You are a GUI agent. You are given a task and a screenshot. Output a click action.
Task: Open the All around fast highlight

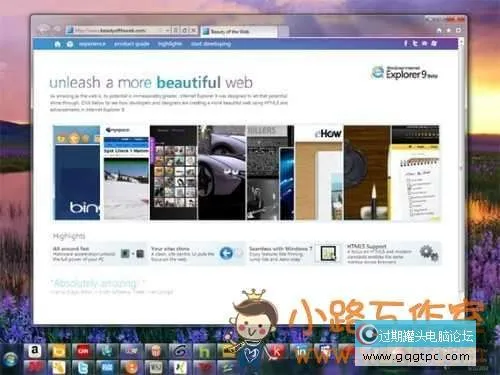point(98,254)
